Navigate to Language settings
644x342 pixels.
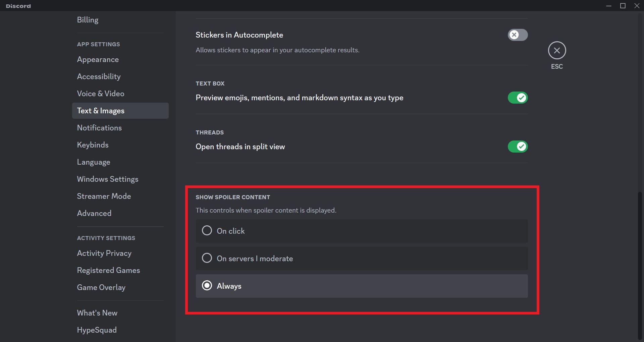[93, 162]
